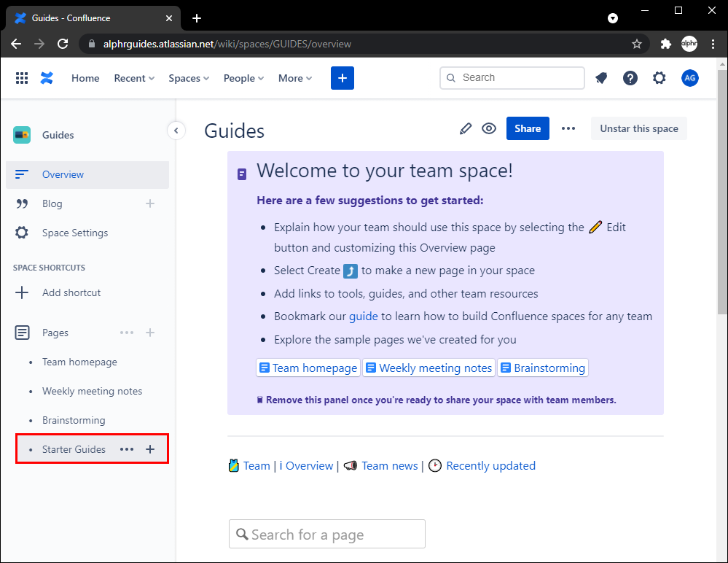Image resolution: width=728 pixels, height=563 pixels.
Task: Open Pages ellipsis options menu
Action: point(127,333)
